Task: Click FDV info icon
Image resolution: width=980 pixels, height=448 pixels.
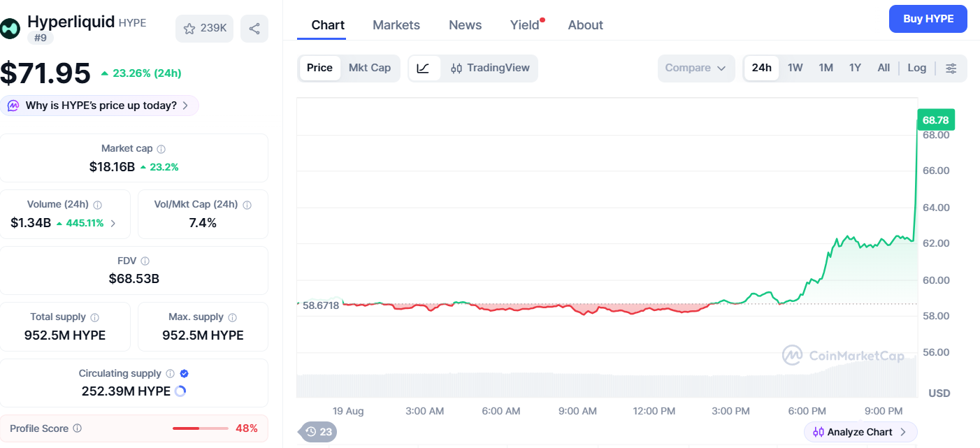Action: (x=145, y=261)
